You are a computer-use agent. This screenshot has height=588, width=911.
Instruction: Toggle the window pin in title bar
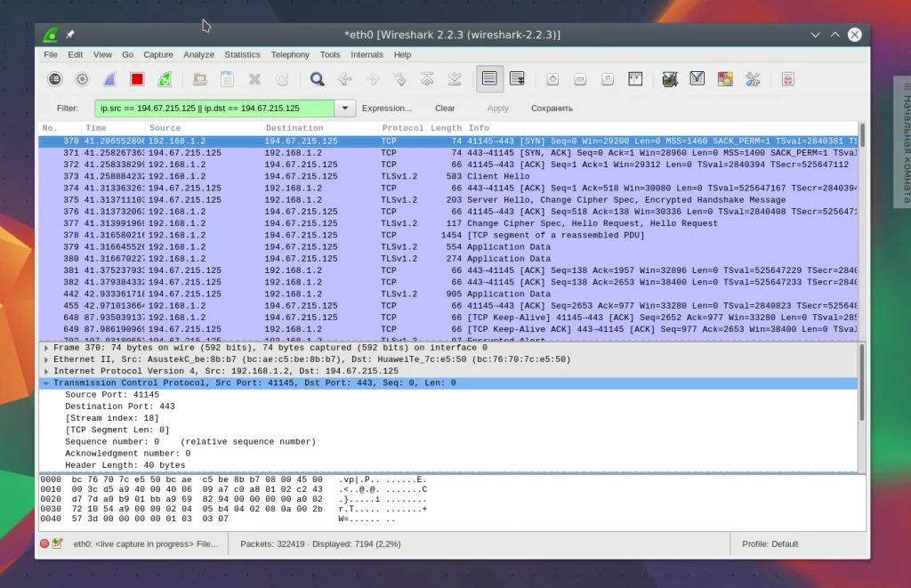point(70,35)
